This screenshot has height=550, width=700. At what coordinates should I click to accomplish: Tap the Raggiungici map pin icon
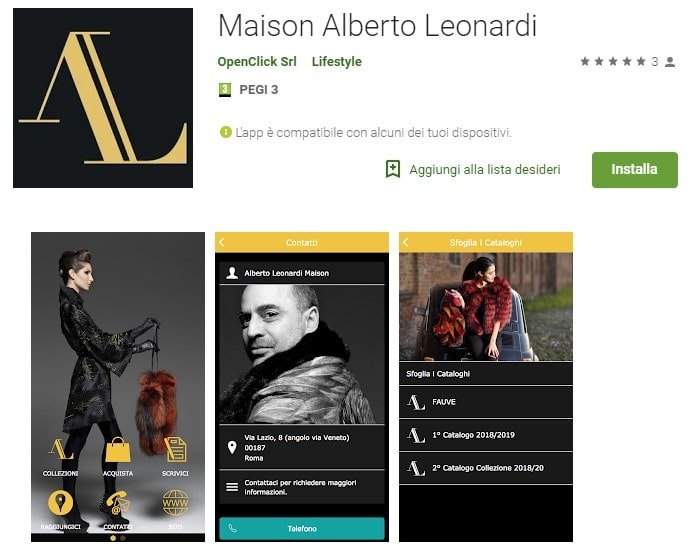point(60,502)
